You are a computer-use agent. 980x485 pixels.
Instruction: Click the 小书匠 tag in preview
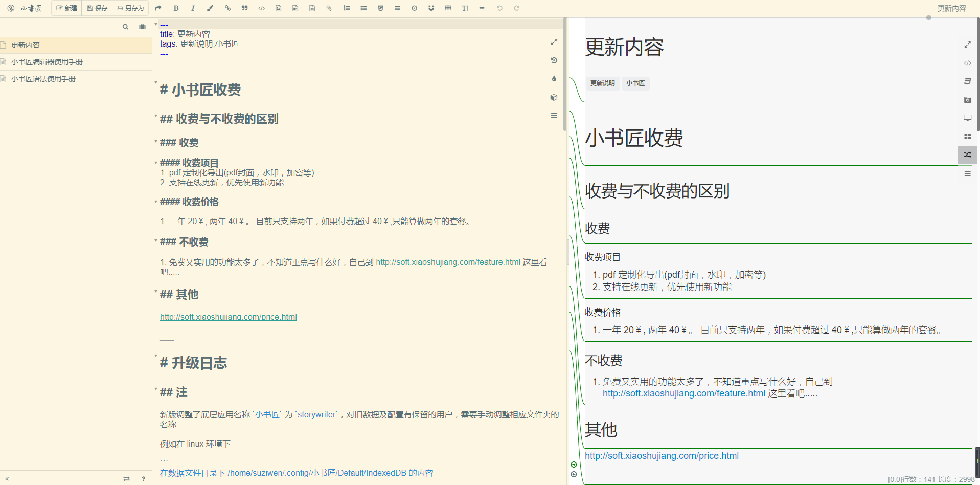pos(635,83)
